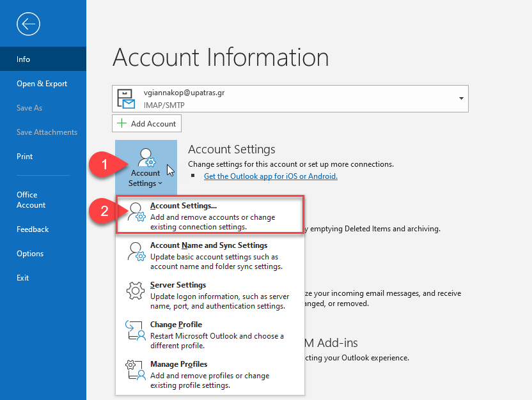The image size is (532, 400).
Task: Open the Office Account page
Action: click(x=43, y=199)
